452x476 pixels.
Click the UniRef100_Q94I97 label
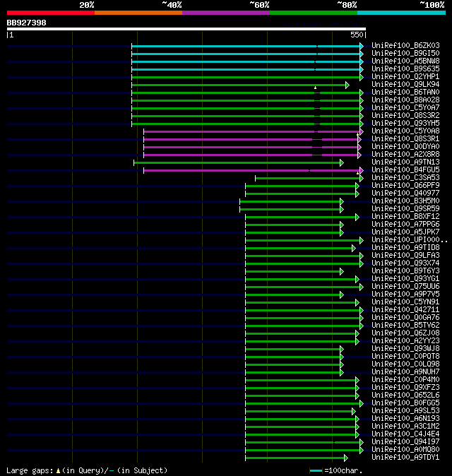coord(405,442)
